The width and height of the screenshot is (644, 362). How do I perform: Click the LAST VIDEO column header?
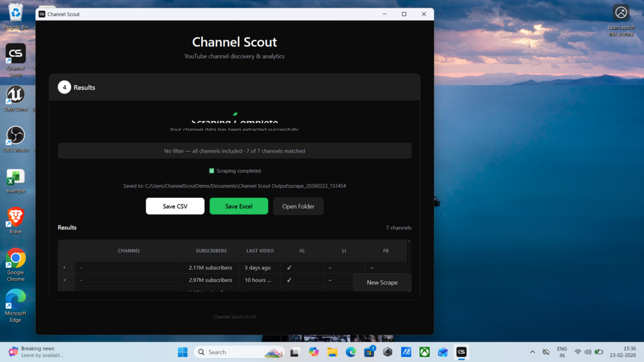(260, 251)
